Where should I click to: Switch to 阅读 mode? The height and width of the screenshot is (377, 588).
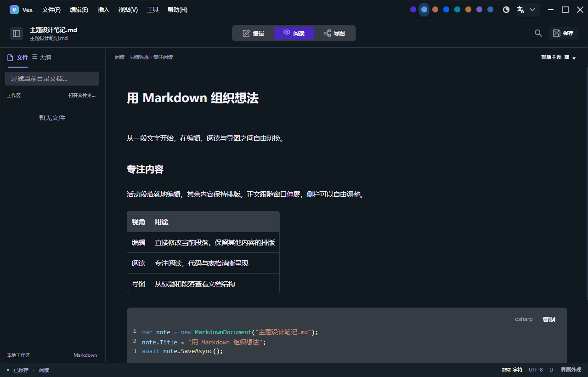pyautogui.click(x=294, y=33)
